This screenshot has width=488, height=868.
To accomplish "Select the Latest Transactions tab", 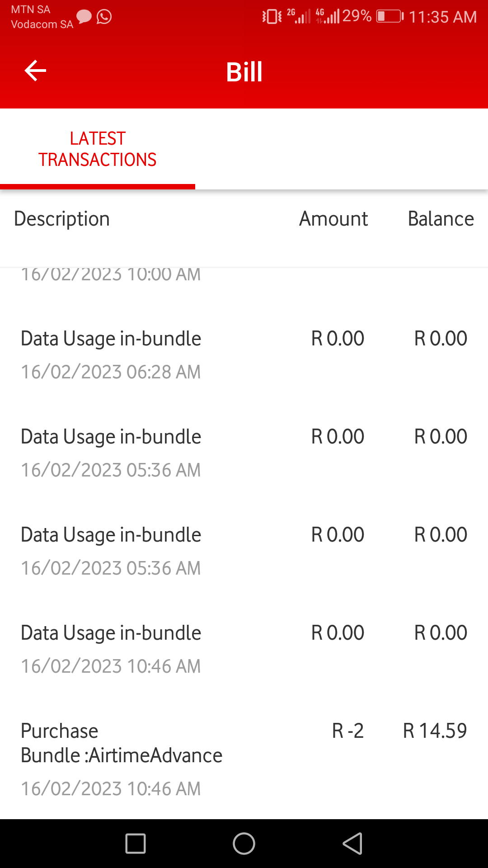I will (98, 149).
